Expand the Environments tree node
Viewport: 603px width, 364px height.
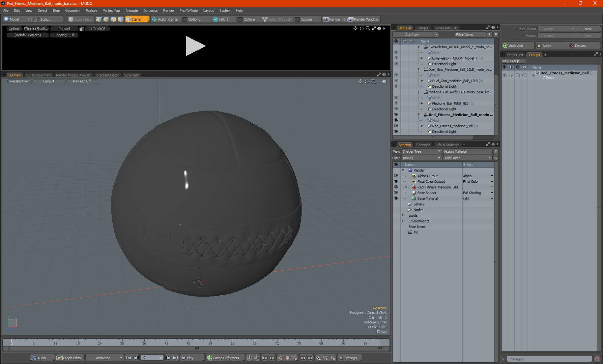[403, 221]
